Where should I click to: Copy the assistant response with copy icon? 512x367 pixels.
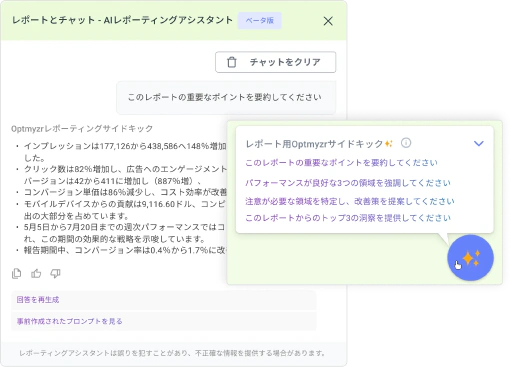click(17, 274)
